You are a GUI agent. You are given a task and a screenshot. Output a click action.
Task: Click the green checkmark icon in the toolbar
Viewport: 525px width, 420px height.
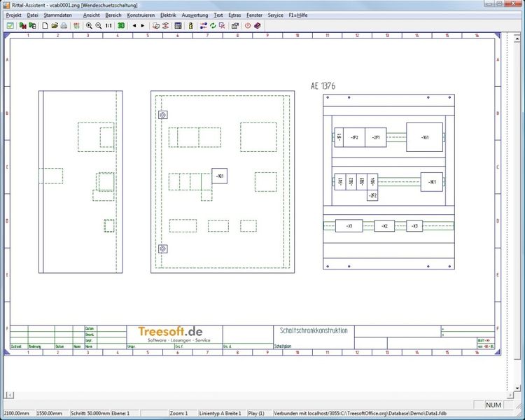coord(10,26)
